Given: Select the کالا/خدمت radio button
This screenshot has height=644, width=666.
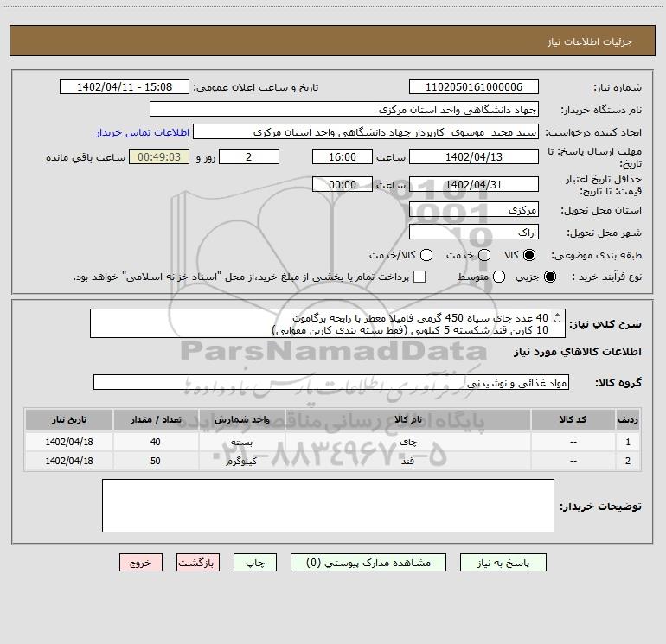Looking at the screenshot, I should pos(426,255).
